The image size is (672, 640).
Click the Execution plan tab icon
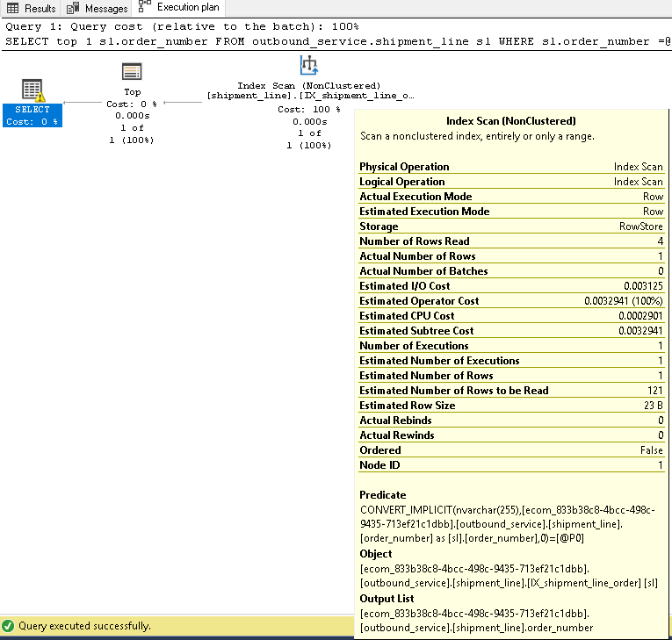(144, 6)
